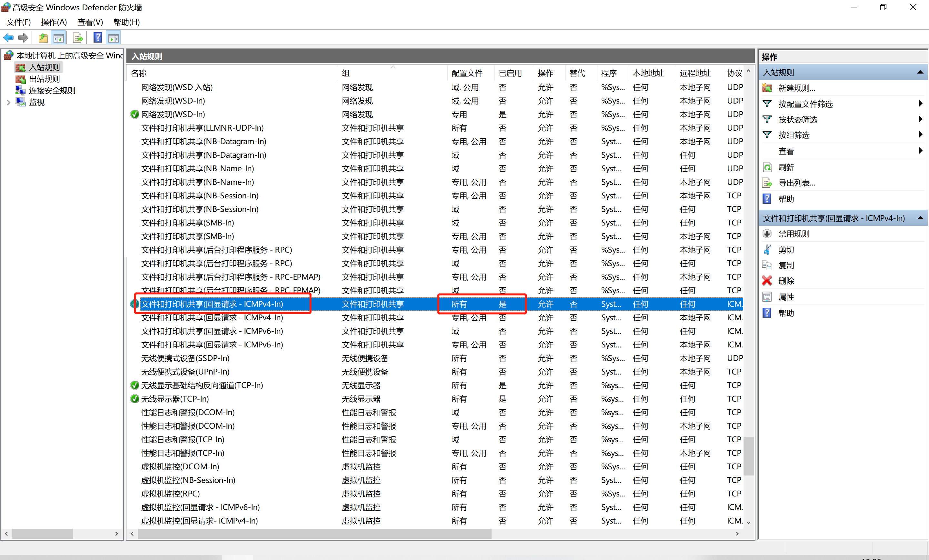Collapse the 入站规则 actions section arrow
This screenshot has height=560, width=929.
click(920, 72)
